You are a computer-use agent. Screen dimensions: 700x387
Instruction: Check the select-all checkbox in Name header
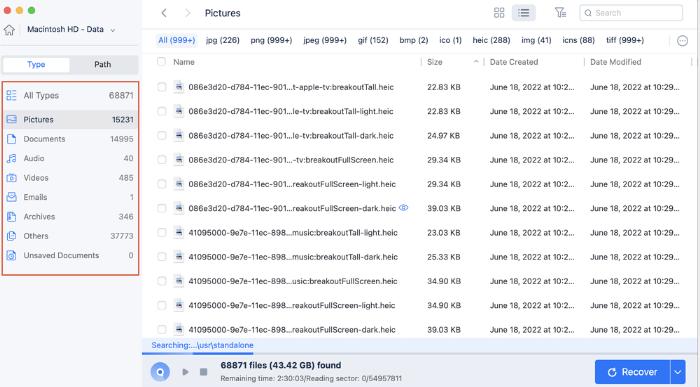[161, 62]
